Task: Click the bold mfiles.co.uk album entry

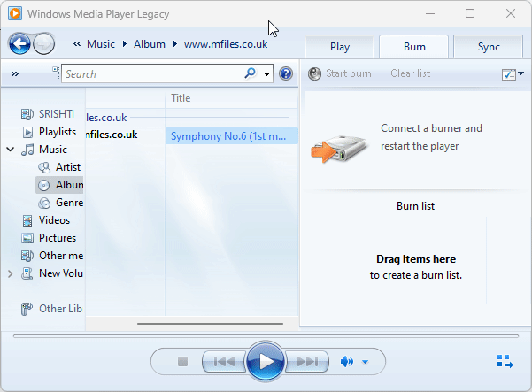Action: pos(112,135)
